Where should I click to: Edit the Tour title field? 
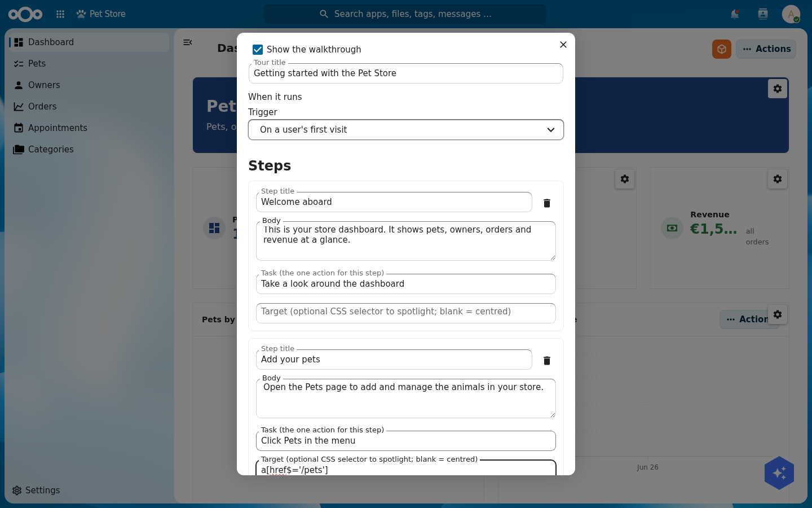[x=406, y=73]
